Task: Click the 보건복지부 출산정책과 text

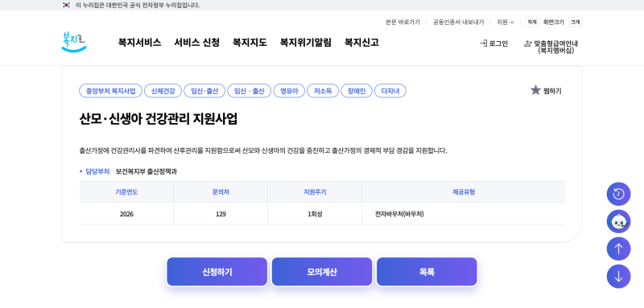Action: click(147, 171)
